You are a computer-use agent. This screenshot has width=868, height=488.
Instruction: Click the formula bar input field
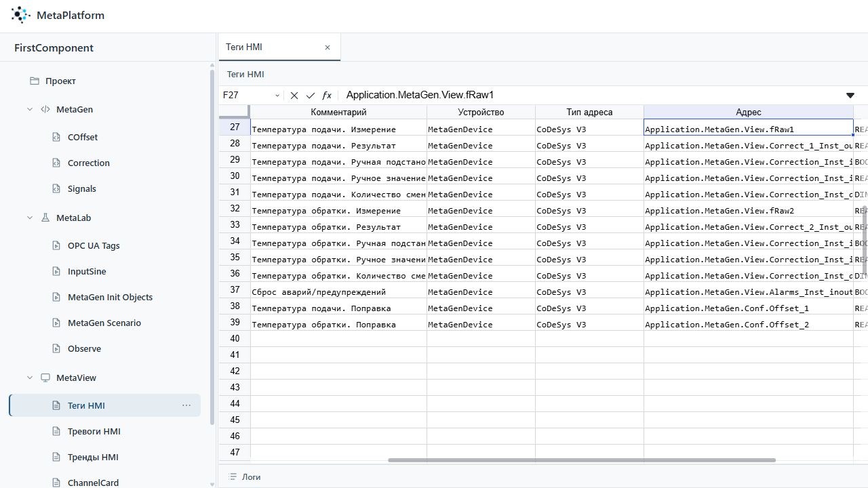(x=590, y=96)
